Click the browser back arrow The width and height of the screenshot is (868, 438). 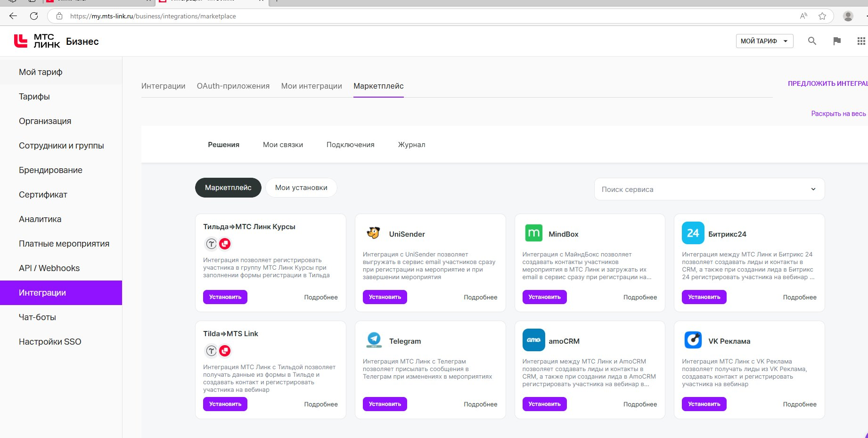click(x=13, y=16)
